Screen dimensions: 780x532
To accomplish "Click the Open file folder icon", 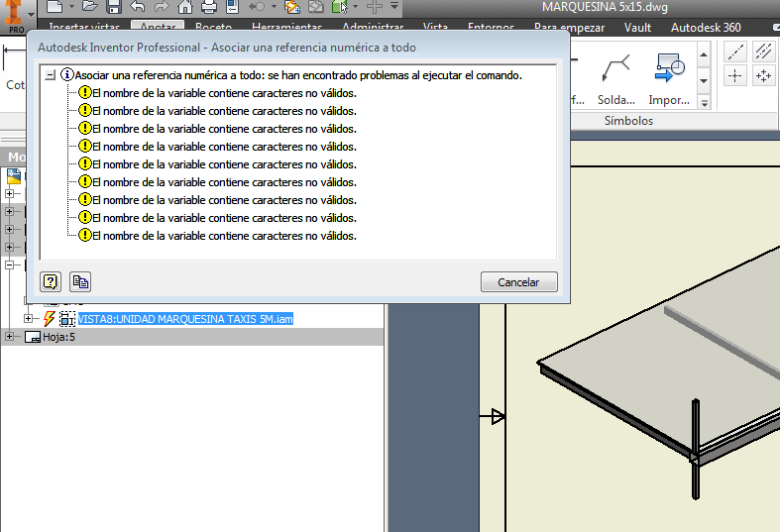I will (90, 7).
